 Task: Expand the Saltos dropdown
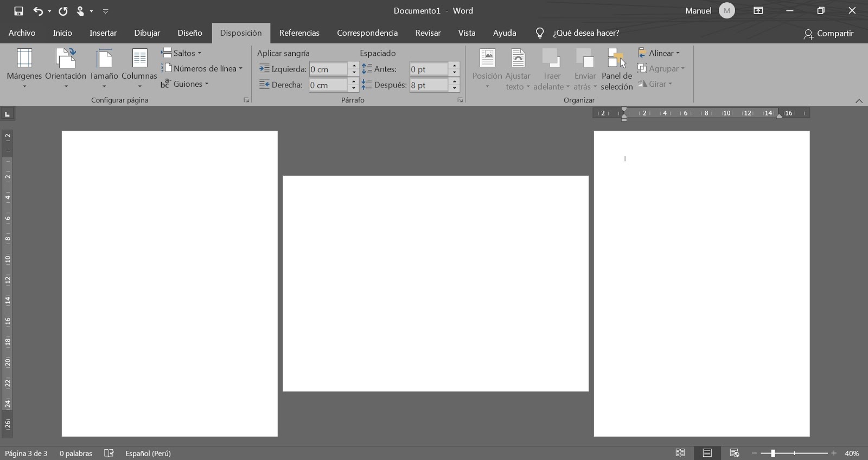tap(181, 53)
